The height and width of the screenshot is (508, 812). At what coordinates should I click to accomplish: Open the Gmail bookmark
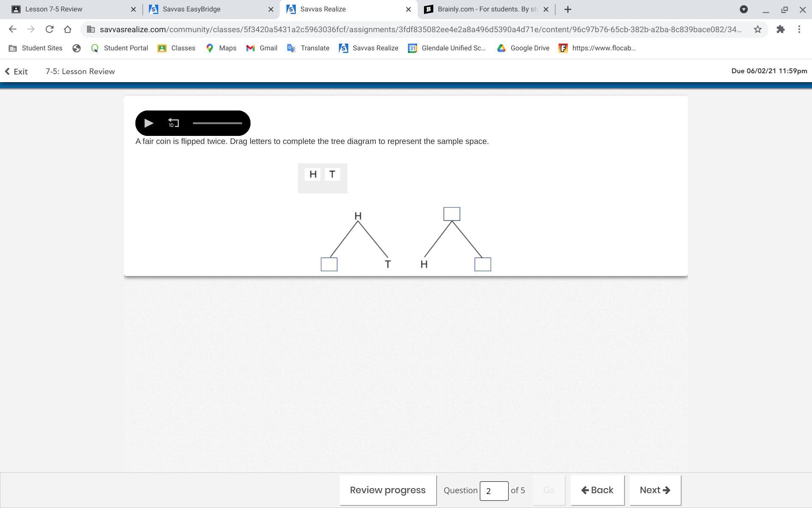(261, 48)
